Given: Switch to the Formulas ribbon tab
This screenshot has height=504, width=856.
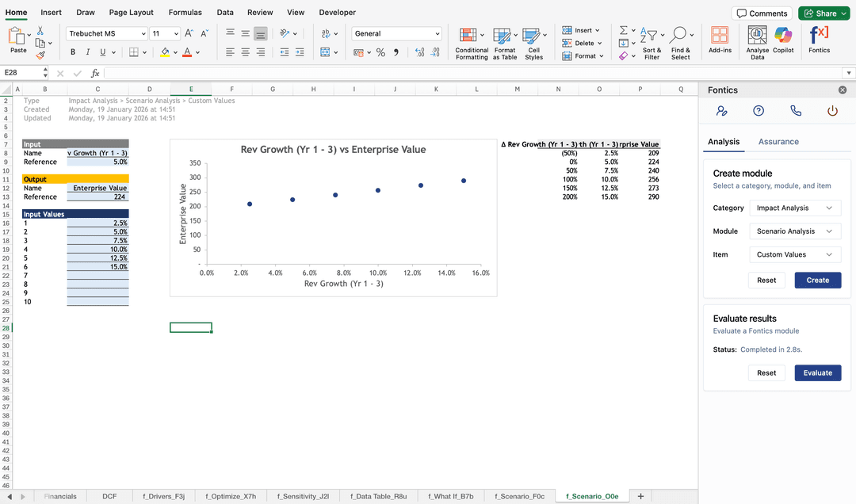Looking at the screenshot, I should pyautogui.click(x=185, y=13).
